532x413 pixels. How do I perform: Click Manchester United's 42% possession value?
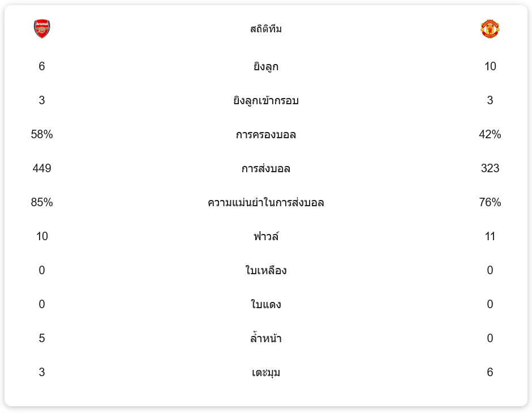click(490, 135)
